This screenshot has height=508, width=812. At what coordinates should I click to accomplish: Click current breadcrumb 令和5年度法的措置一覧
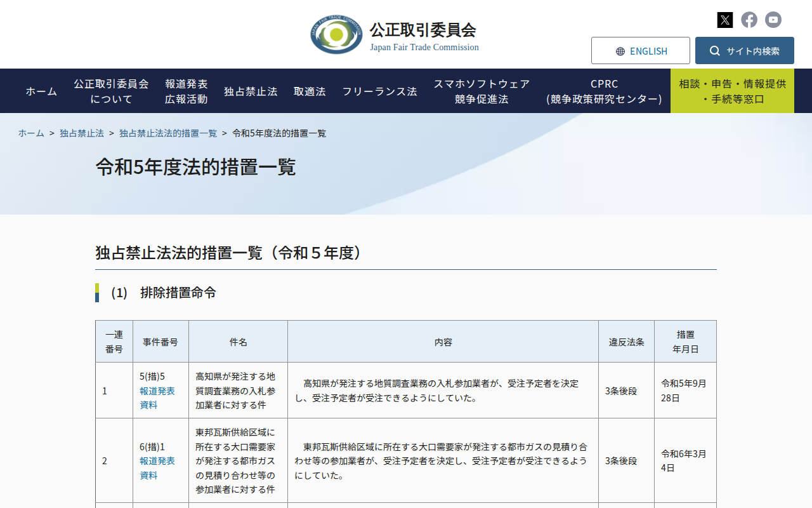pos(279,133)
